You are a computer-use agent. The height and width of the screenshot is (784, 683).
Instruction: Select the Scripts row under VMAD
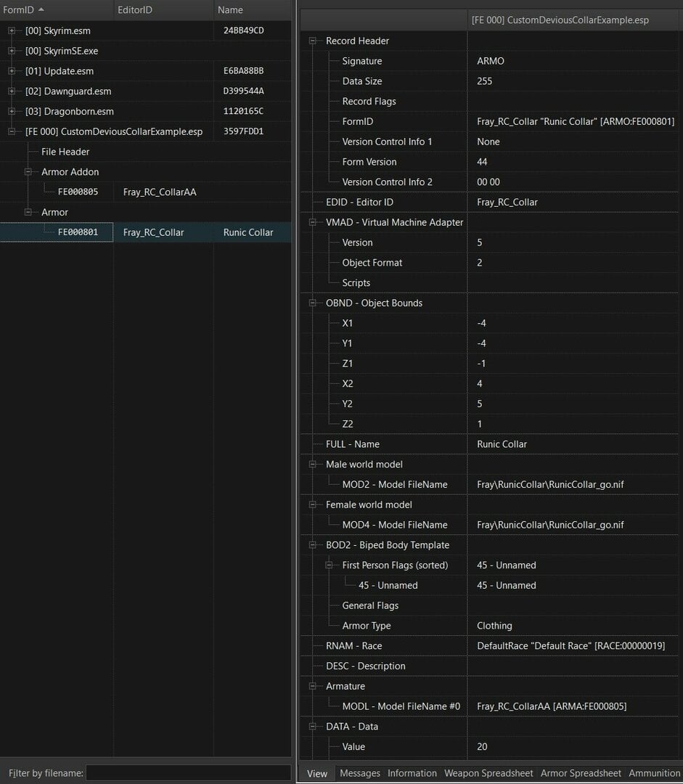pyautogui.click(x=489, y=282)
